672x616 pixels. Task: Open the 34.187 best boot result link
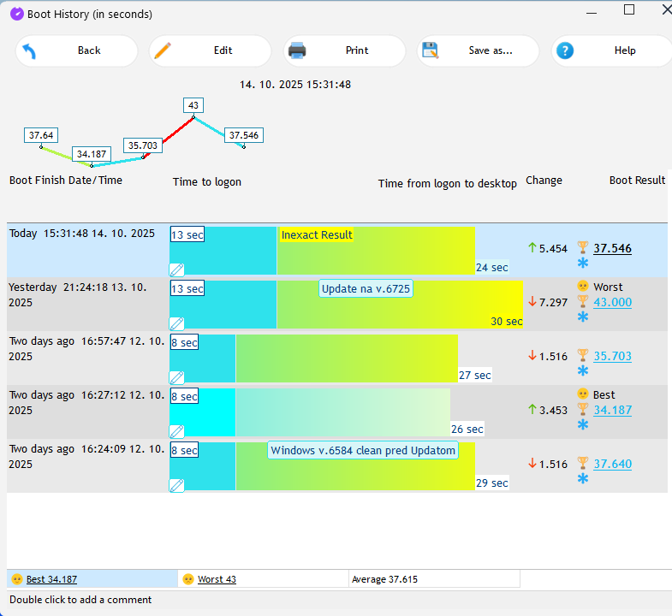click(x=612, y=410)
